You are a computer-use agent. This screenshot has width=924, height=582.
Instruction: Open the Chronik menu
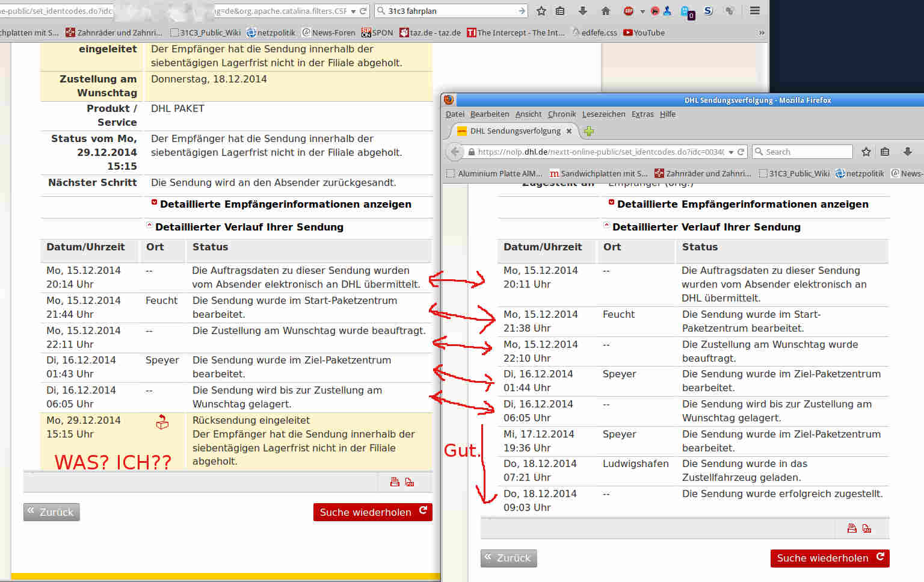coord(562,114)
